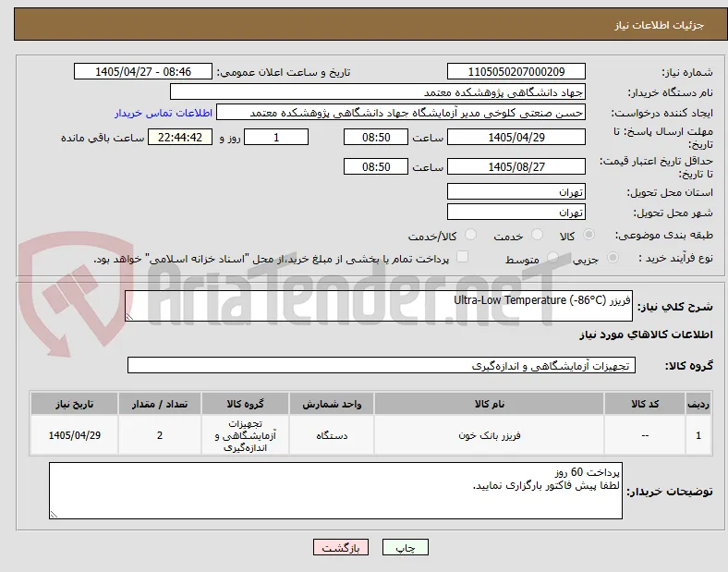Click the resize handle of buyer notes box

click(x=54, y=514)
